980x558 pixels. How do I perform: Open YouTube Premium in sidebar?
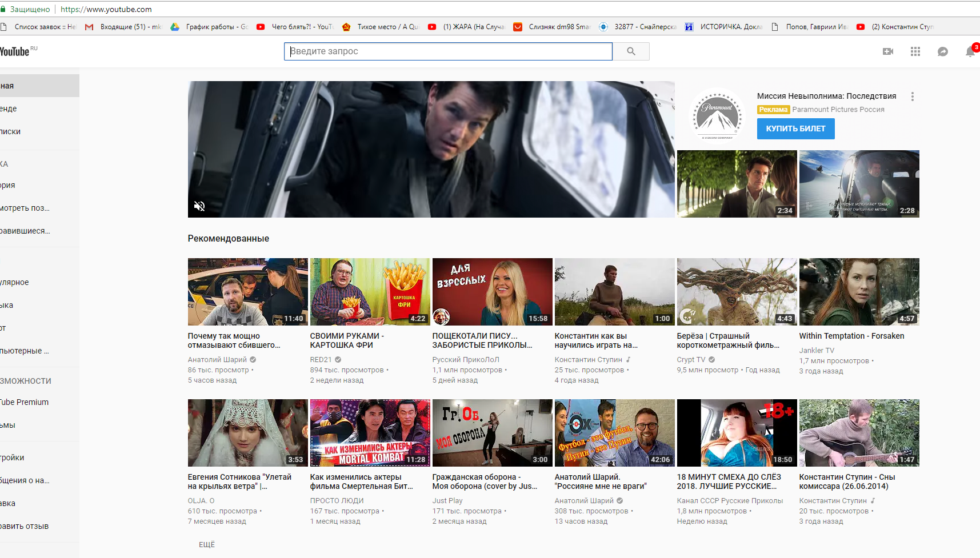coord(39,402)
